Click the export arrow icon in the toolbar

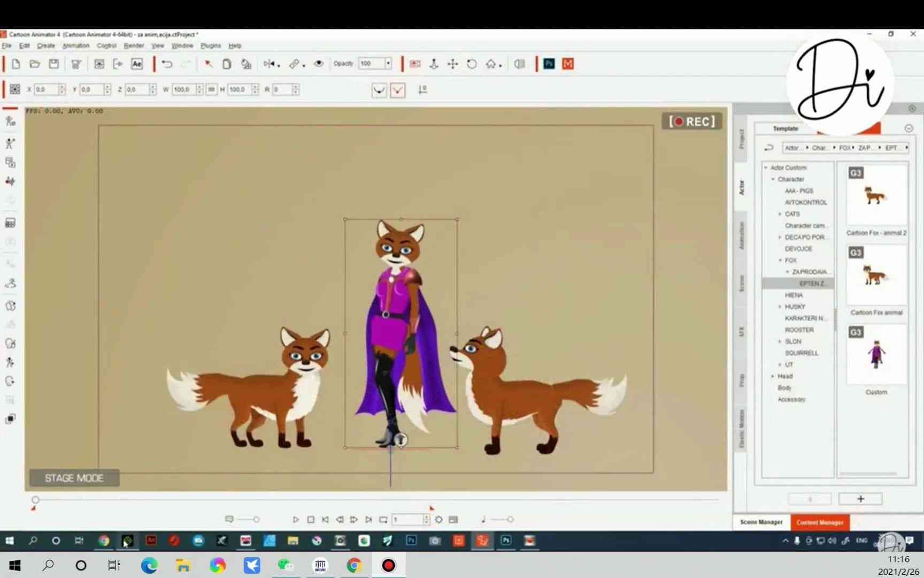click(x=118, y=64)
